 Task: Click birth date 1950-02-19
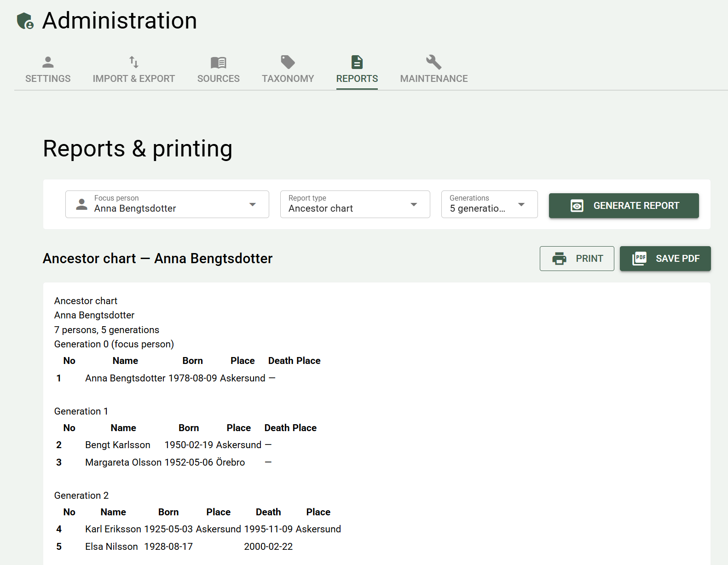coord(189,445)
